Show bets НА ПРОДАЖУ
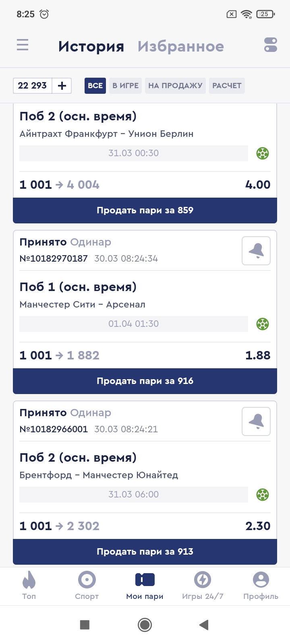290x644 pixels. 175,86
